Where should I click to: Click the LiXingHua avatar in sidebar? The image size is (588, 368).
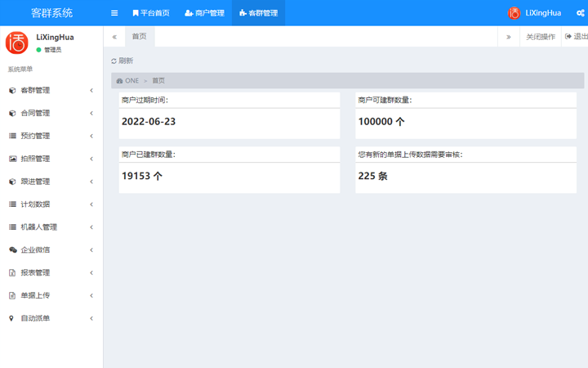[16, 43]
